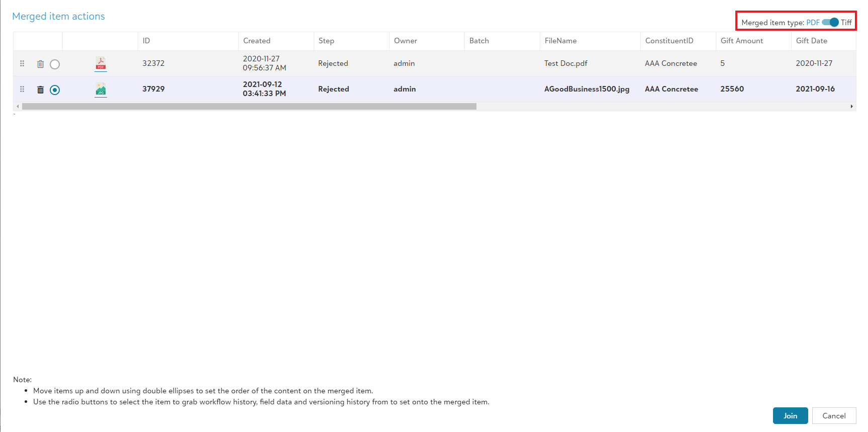Open the PDF file icon for Test Doc.pdf
This screenshot has height=432, width=868.
click(101, 63)
